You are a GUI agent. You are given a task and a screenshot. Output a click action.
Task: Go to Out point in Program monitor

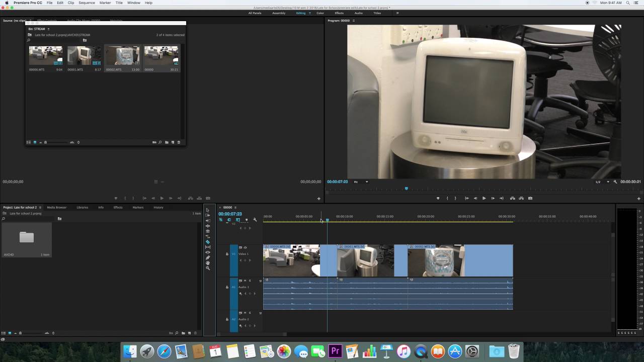pos(501,198)
